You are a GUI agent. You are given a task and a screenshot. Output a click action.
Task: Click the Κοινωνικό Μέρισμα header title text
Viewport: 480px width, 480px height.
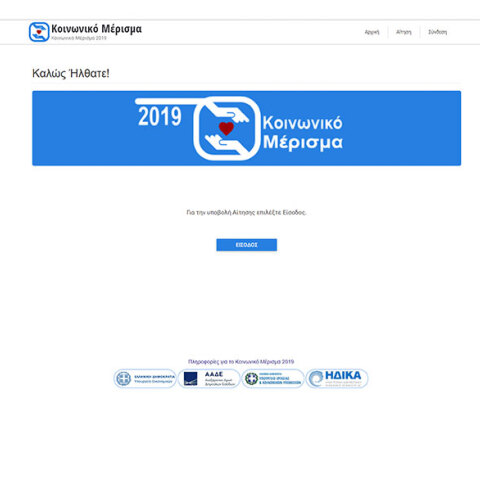[x=96, y=29]
